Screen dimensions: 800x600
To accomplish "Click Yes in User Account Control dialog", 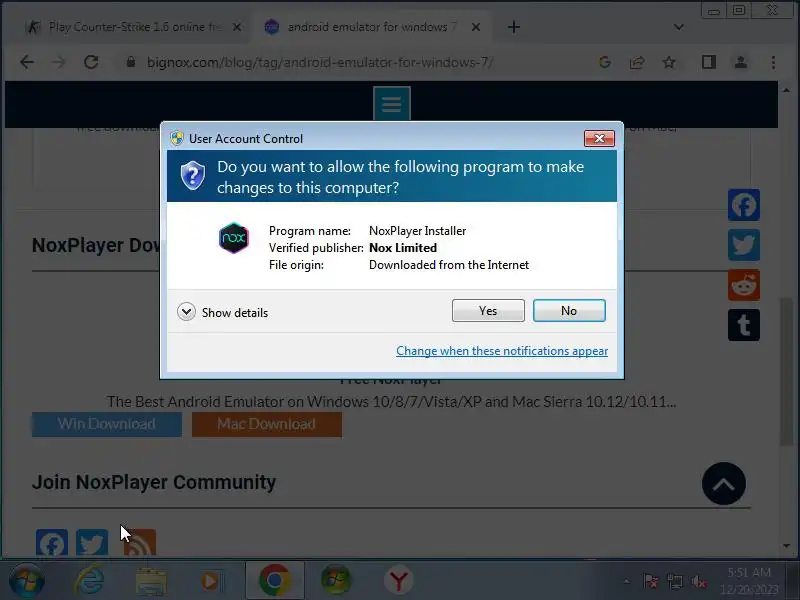I will pyautogui.click(x=488, y=311).
